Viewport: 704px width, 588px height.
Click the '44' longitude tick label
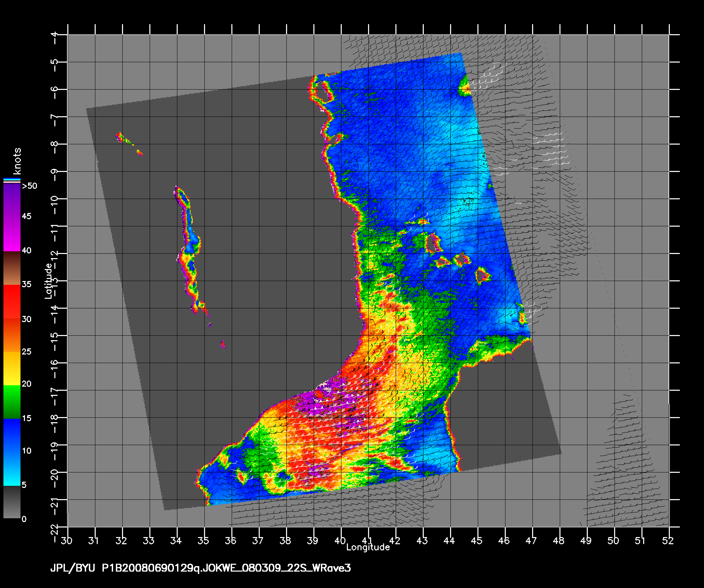point(449,540)
